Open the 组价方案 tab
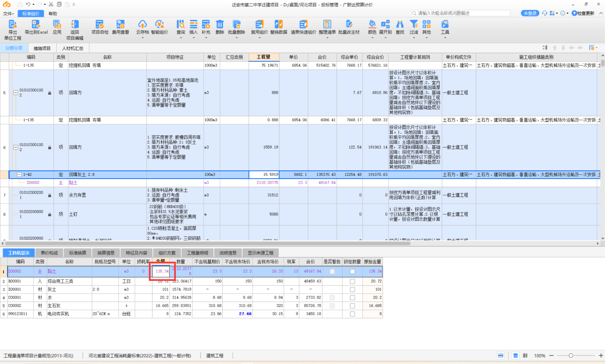 [x=167, y=253]
